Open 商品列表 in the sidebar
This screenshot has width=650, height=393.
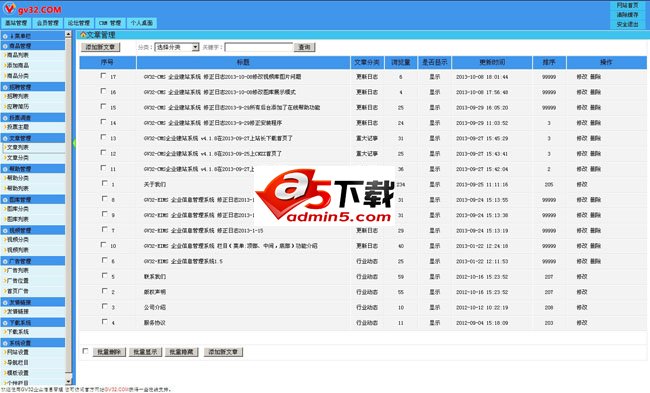coord(18,55)
